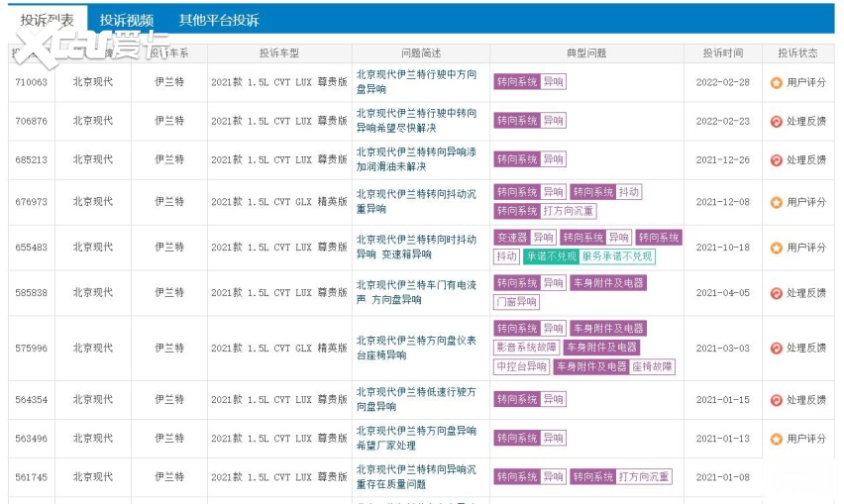This screenshot has width=844, height=504.
Task: Open complaint 北京现代伊兰特转向时抖动异响 变速箱异响
Action: [416, 247]
